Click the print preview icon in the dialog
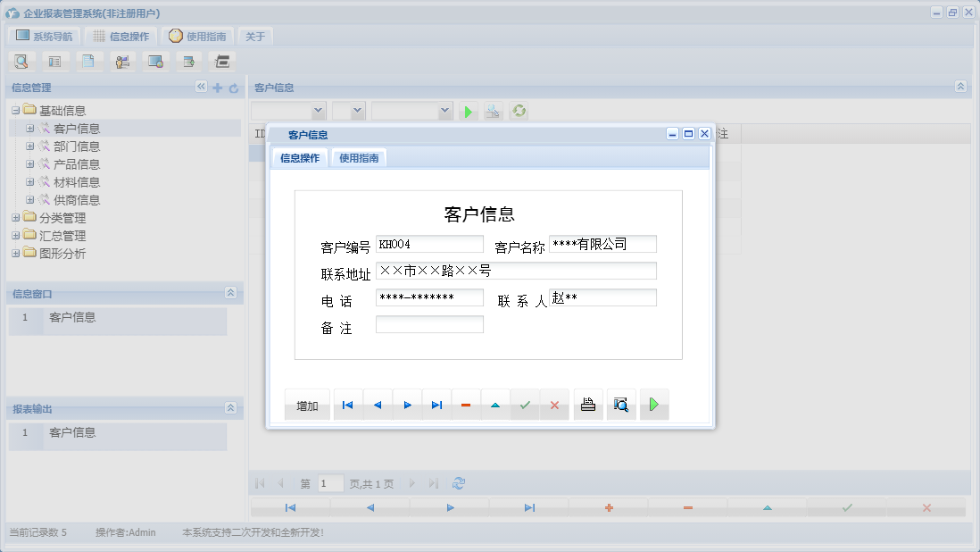The image size is (980, 552). [x=621, y=404]
